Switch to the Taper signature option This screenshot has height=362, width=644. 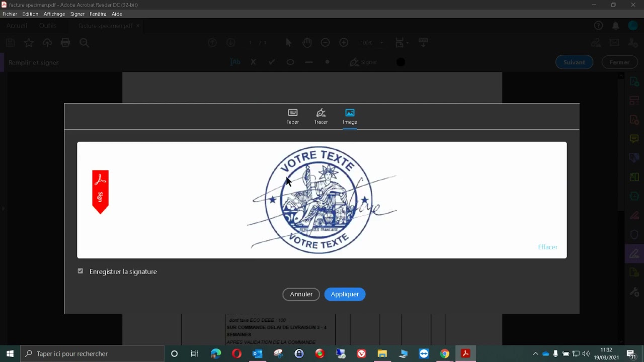pyautogui.click(x=293, y=116)
